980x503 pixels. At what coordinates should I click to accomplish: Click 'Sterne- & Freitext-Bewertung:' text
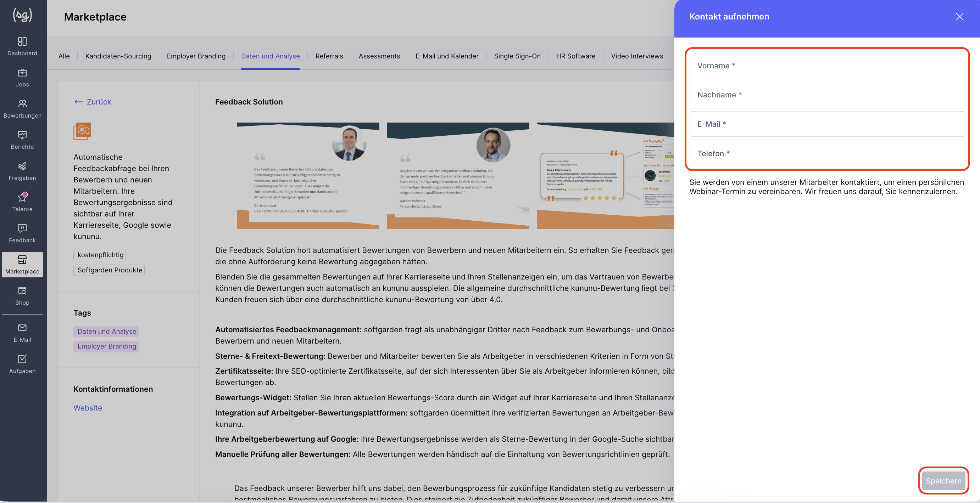click(x=270, y=356)
